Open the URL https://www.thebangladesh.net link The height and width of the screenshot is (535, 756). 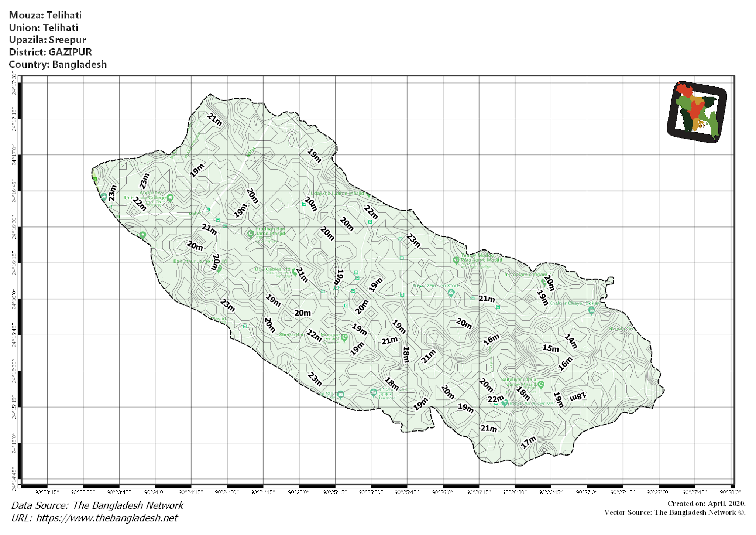[94, 519]
